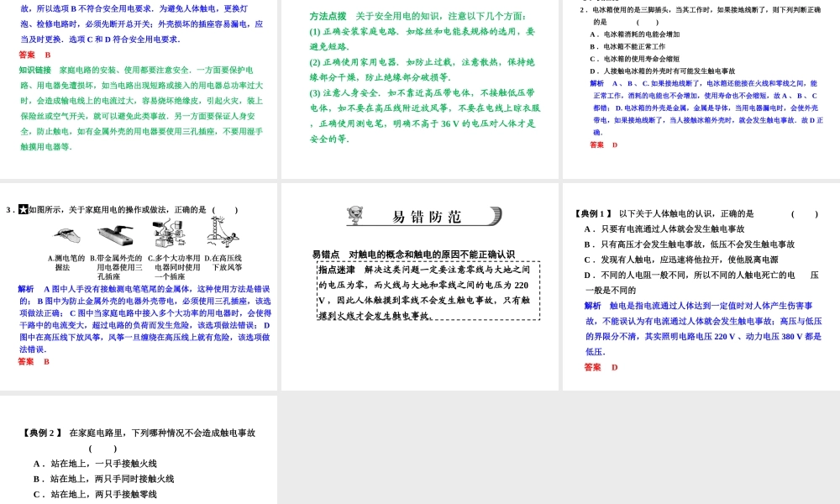Click 典例2 option C 两只手接触零线
Viewport: 840px width, 504px height.
95,495
